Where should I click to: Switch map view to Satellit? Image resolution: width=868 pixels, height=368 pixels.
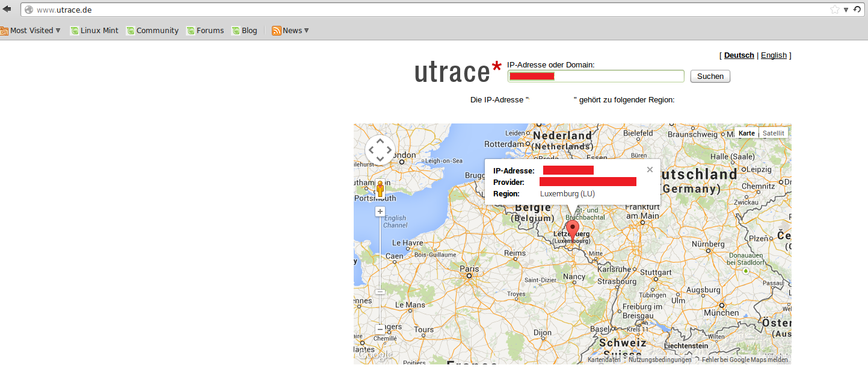pos(774,133)
